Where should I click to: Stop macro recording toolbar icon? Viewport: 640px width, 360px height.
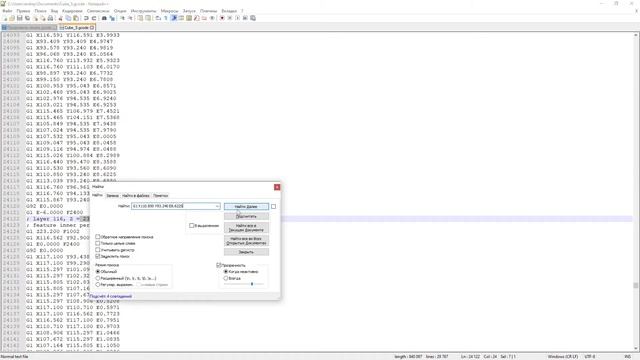click(x=230, y=18)
